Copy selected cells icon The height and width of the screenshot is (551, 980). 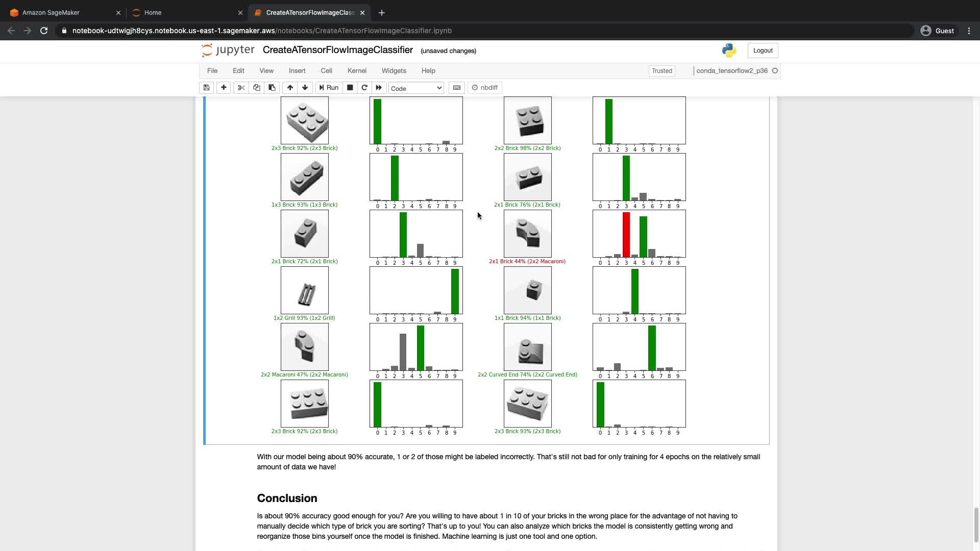pyautogui.click(x=257, y=88)
